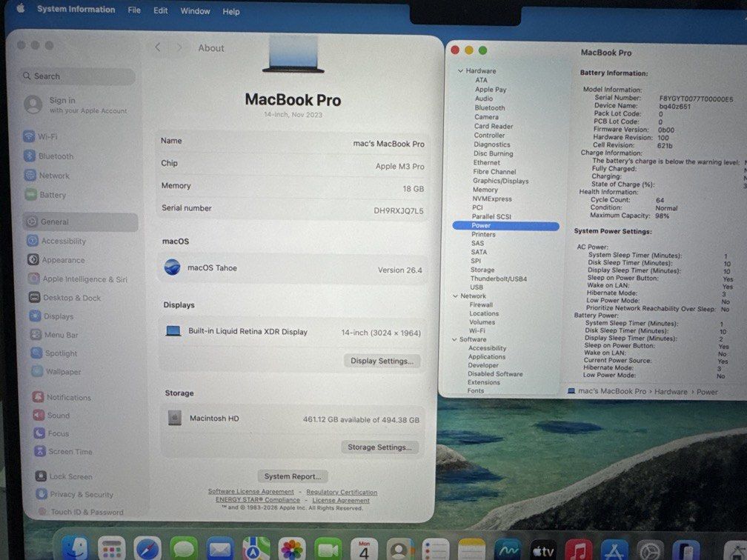This screenshot has height=560, width=747.
Task: Open Messages from the Dock
Action: coord(184,550)
